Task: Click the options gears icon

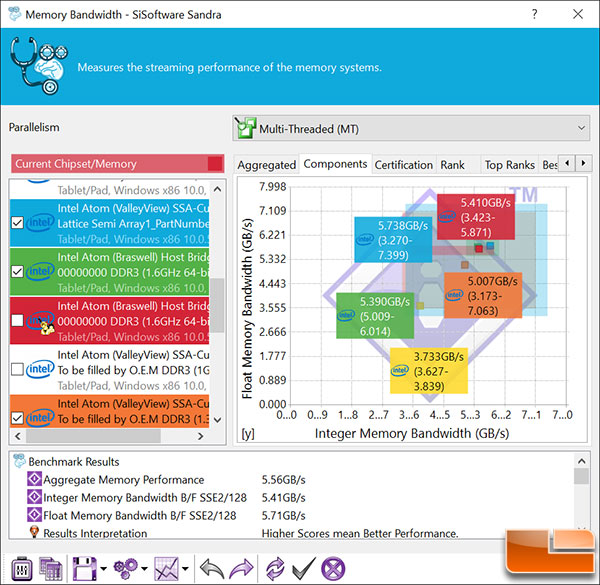Action: (x=126, y=569)
